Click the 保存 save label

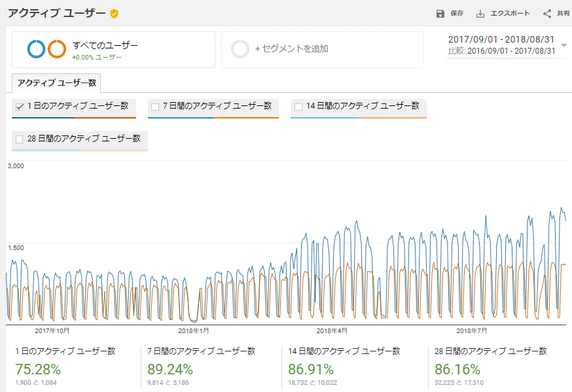457,14
